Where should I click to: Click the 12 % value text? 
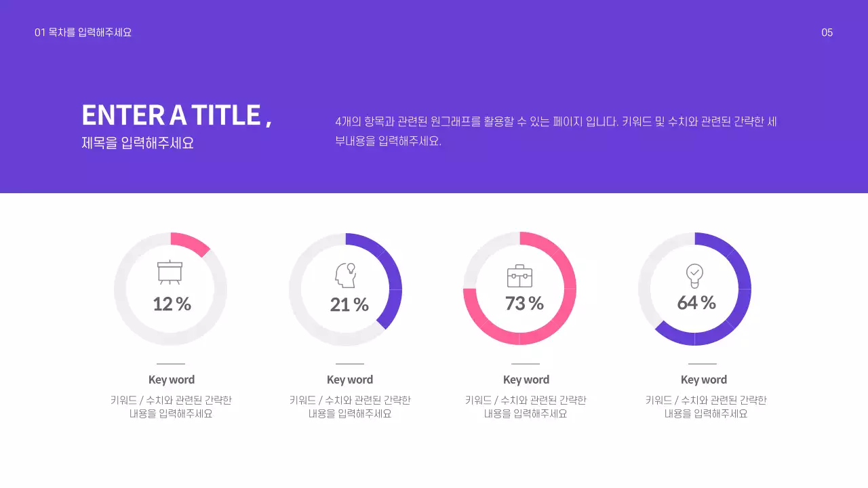click(x=172, y=304)
